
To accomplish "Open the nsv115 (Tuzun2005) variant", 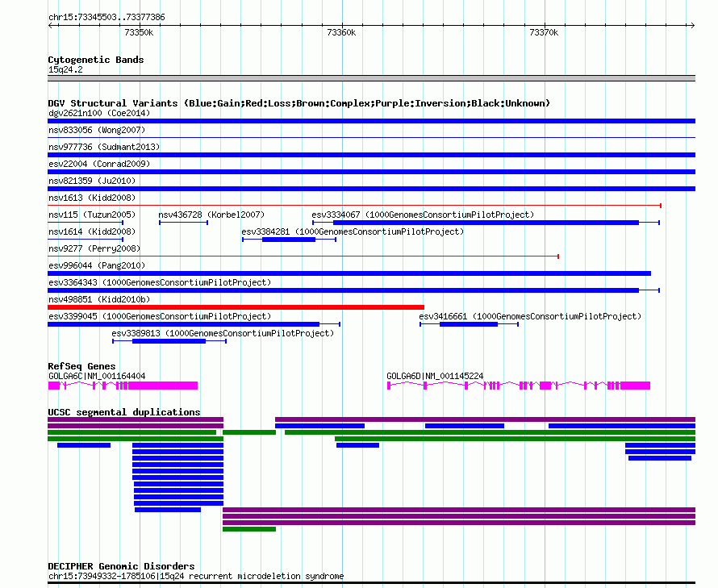I will [92, 215].
